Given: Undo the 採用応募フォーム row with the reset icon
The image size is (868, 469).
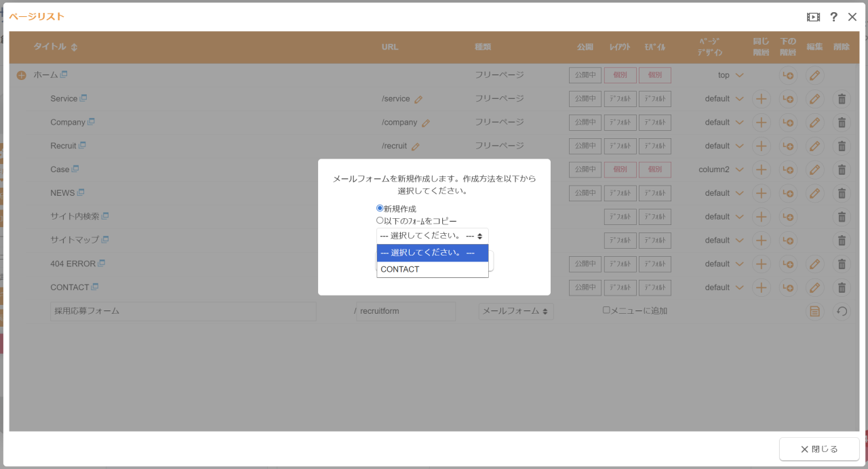Looking at the screenshot, I should 842,310.
